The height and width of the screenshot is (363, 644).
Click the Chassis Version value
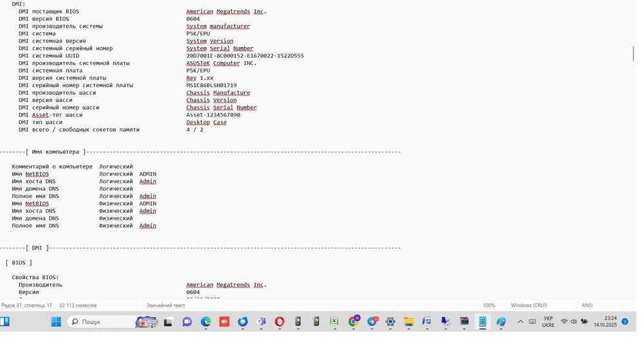click(x=211, y=101)
